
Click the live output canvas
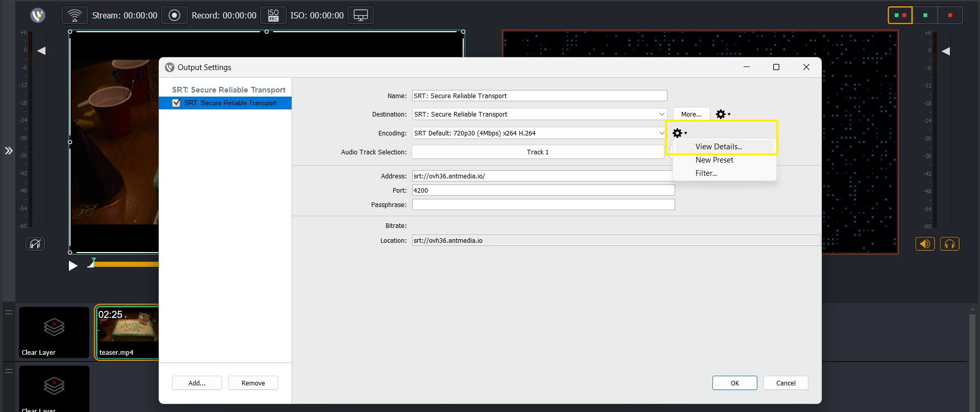point(859,142)
